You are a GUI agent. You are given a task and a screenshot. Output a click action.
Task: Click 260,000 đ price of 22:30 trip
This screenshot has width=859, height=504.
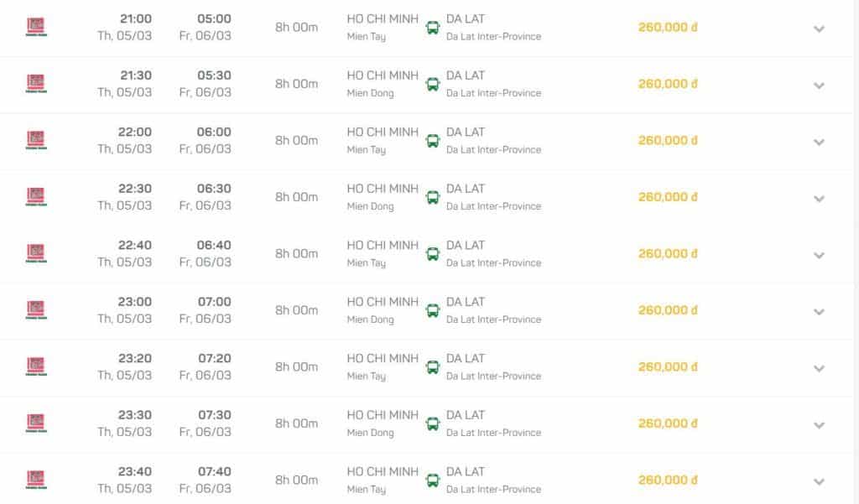point(668,197)
